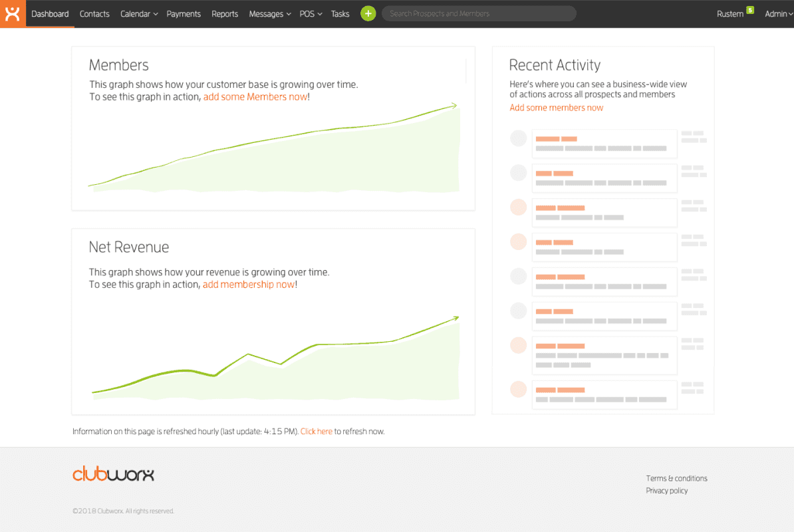Screen dimensions: 794x532
Task: Open the Privacy policy page
Action: point(666,490)
